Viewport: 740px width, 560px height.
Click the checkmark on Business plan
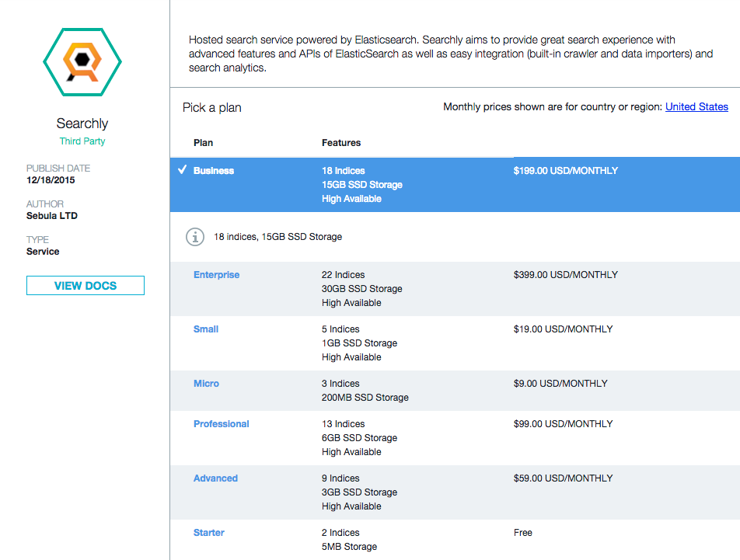pyautogui.click(x=182, y=169)
